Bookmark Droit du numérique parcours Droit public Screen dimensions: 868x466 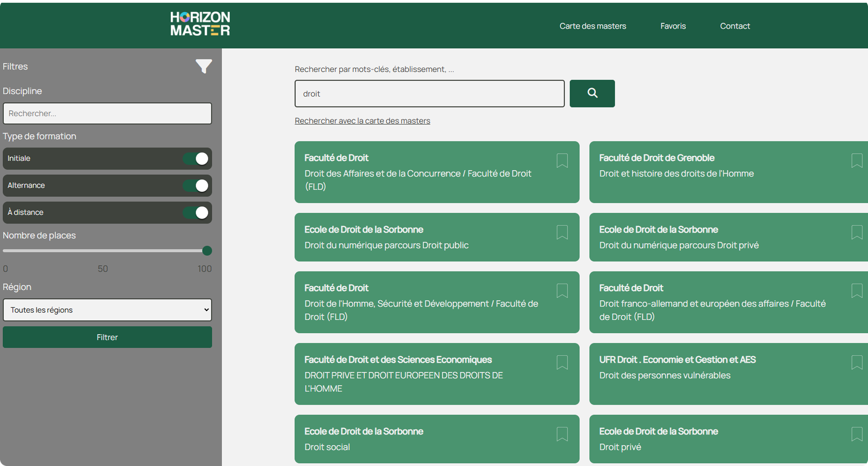pos(562,232)
